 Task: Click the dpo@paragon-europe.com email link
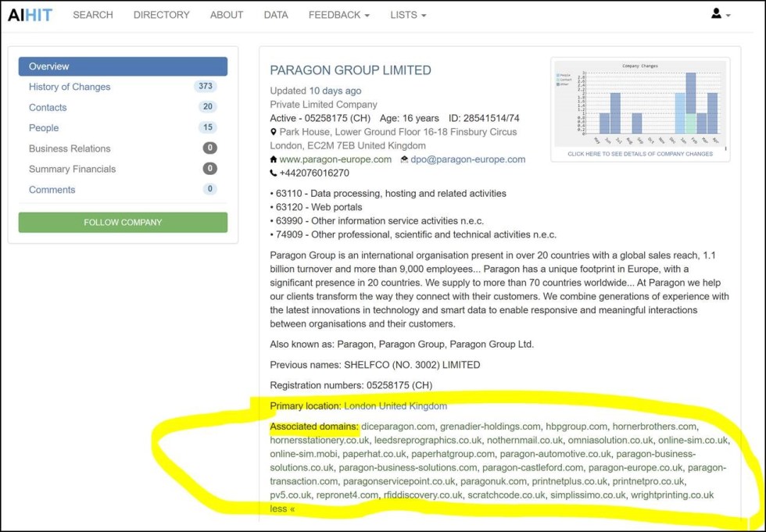[x=468, y=159]
